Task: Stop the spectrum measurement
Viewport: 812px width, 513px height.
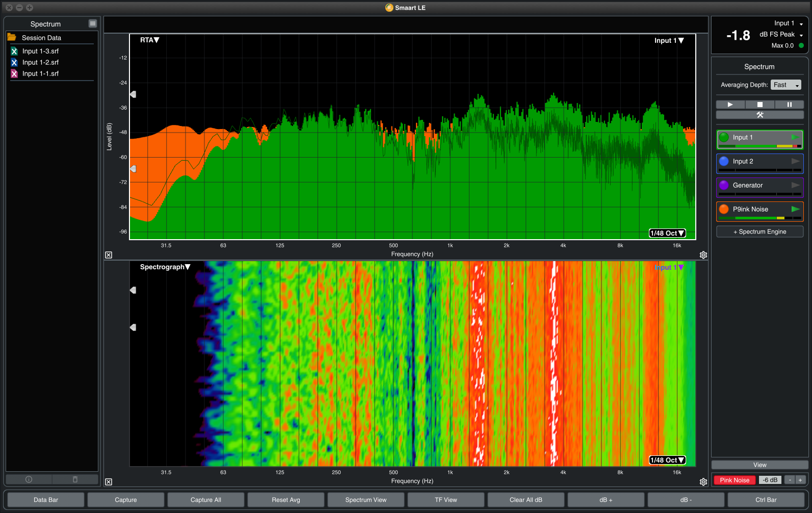Action: pos(759,105)
